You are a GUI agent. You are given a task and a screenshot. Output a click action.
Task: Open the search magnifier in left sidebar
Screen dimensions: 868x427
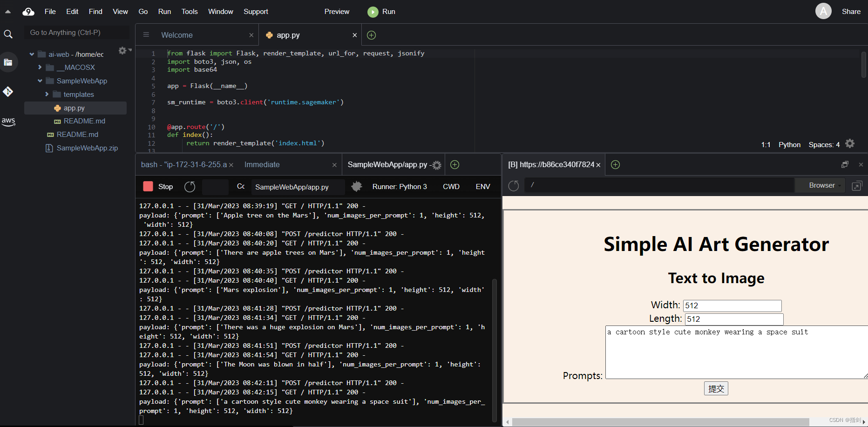8,34
